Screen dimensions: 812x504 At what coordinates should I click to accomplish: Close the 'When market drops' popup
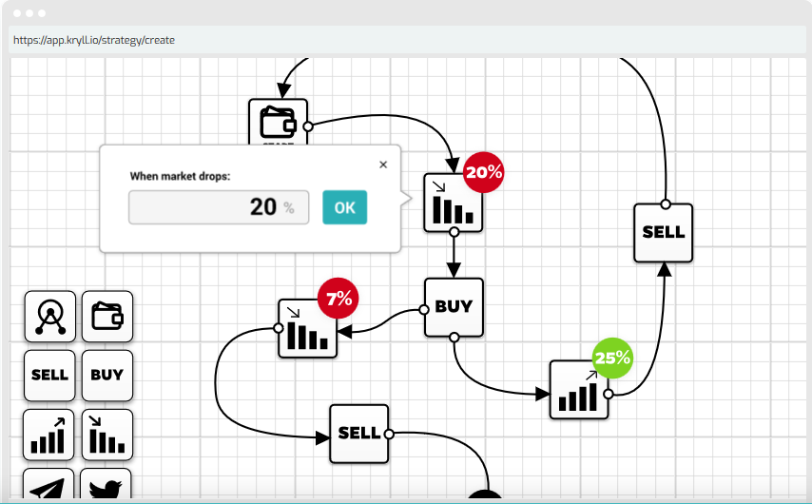383,165
